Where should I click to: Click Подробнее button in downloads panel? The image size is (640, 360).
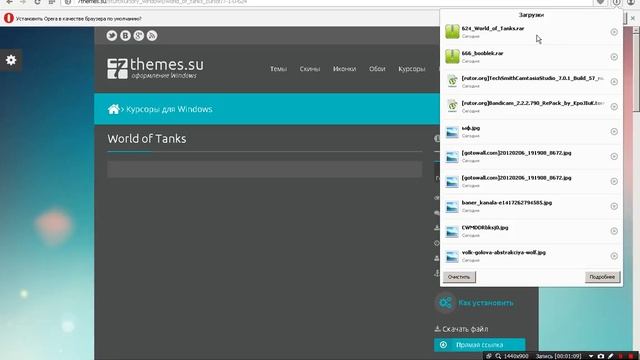click(x=602, y=277)
